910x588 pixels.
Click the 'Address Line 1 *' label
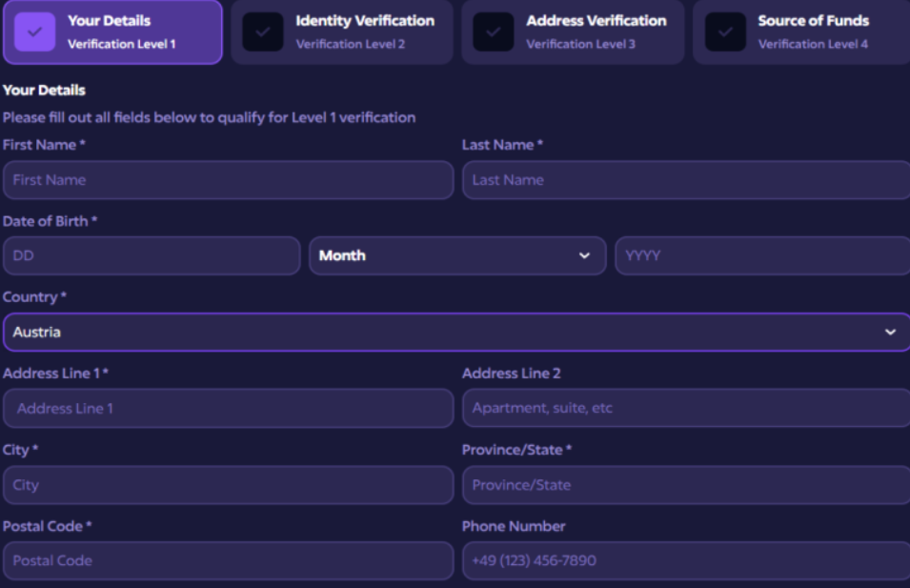55,374
